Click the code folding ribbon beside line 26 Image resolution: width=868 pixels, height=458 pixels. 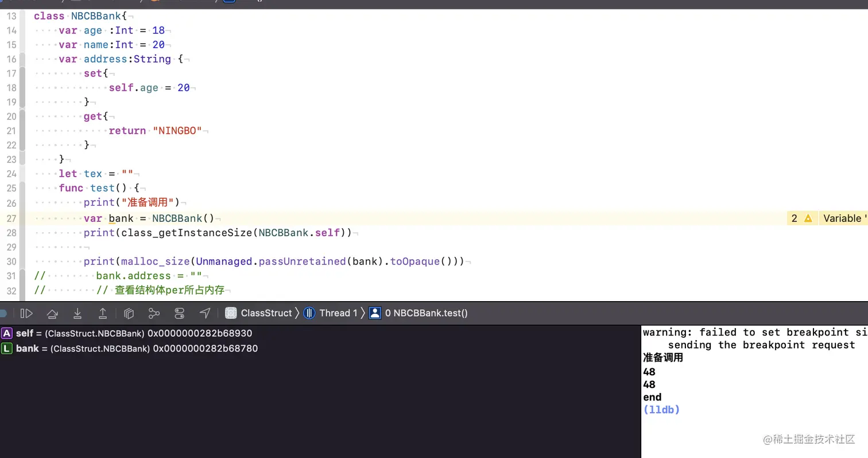point(22,203)
